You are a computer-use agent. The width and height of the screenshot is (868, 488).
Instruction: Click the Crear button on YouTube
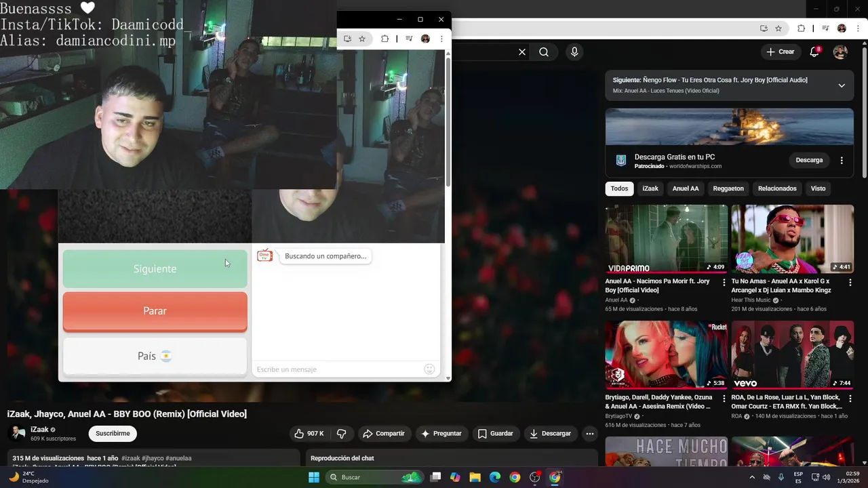pos(780,52)
